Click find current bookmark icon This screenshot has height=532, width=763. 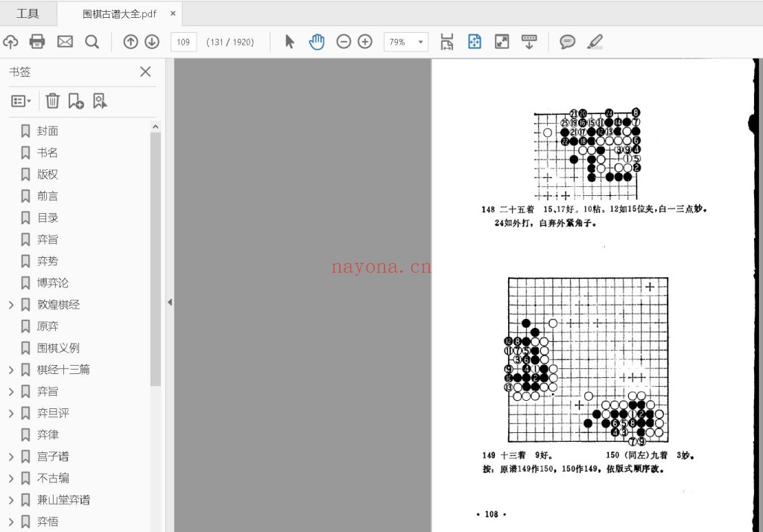click(100, 101)
